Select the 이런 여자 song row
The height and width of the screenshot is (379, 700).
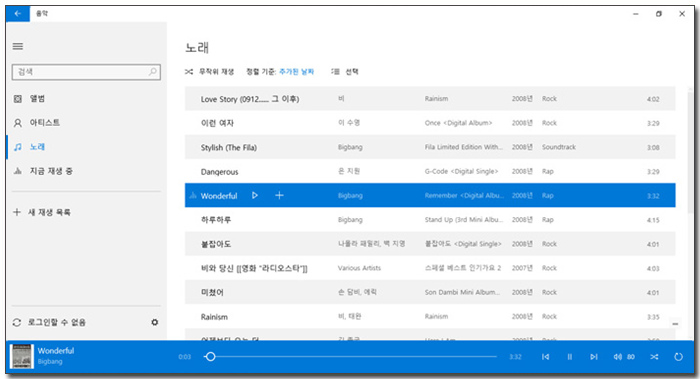[430, 123]
